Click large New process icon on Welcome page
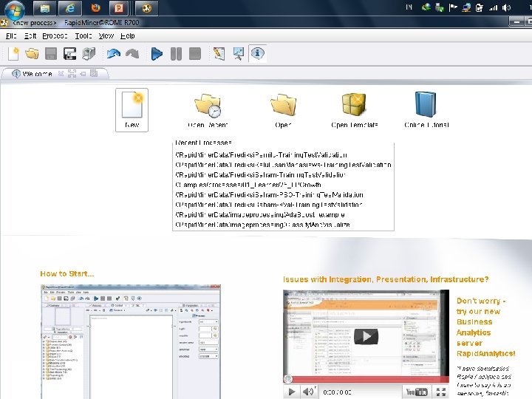Image resolution: width=532 pixels, height=399 pixels. point(132,110)
